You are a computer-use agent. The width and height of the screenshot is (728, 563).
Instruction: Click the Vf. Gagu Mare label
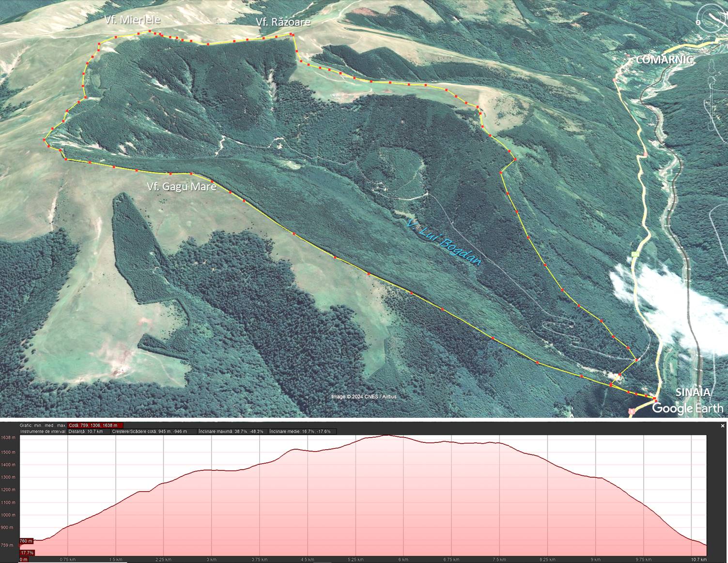182,187
